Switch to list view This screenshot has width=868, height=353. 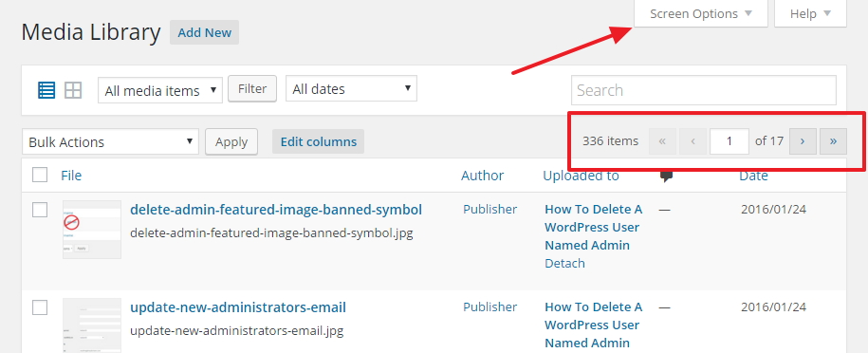[x=46, y=90]
